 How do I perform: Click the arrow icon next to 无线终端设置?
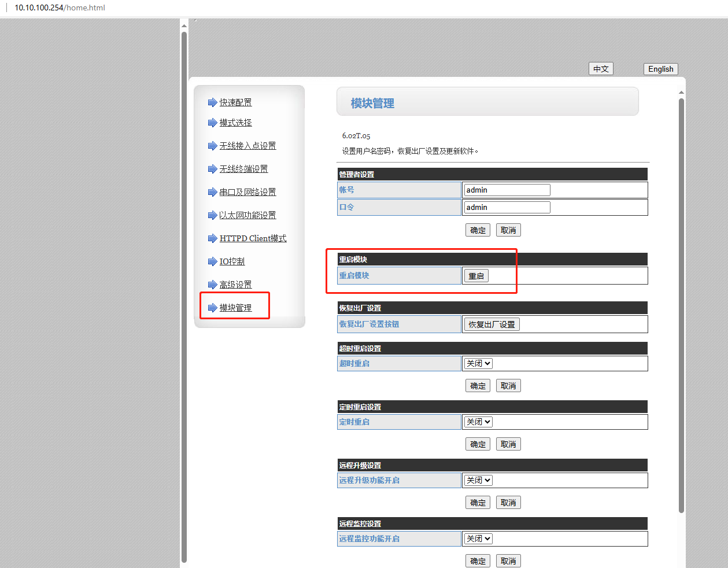pyautogui.click(x=212, y=169)
